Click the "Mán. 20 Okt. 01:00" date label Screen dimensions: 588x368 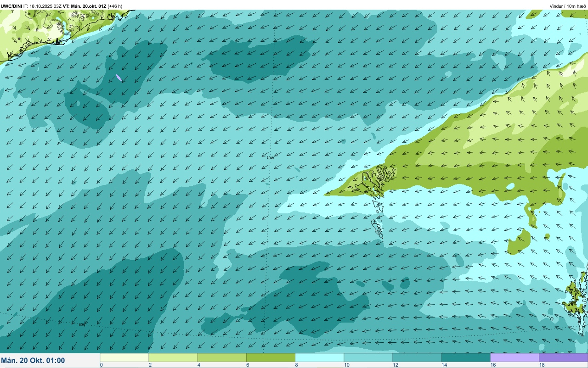(33, 361)
